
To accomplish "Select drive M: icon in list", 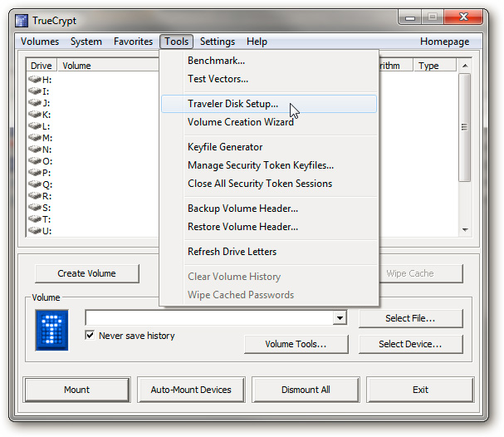I will 35,138.
